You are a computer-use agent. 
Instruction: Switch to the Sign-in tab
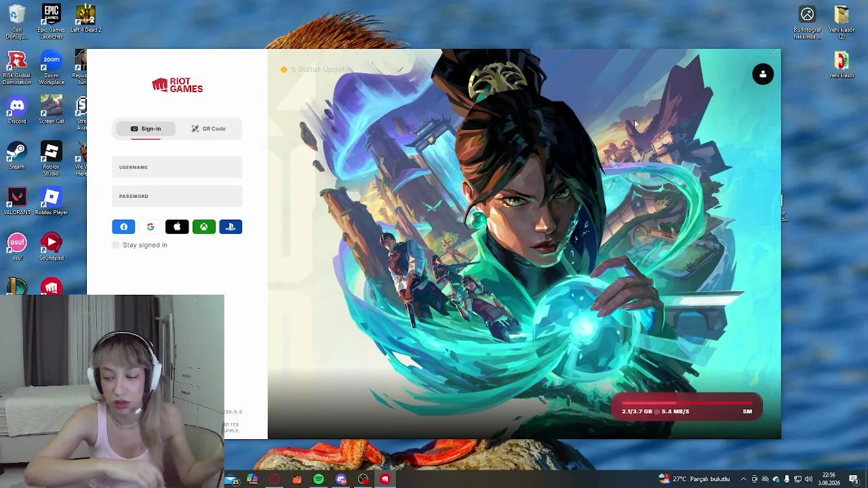tap(146, 129)
